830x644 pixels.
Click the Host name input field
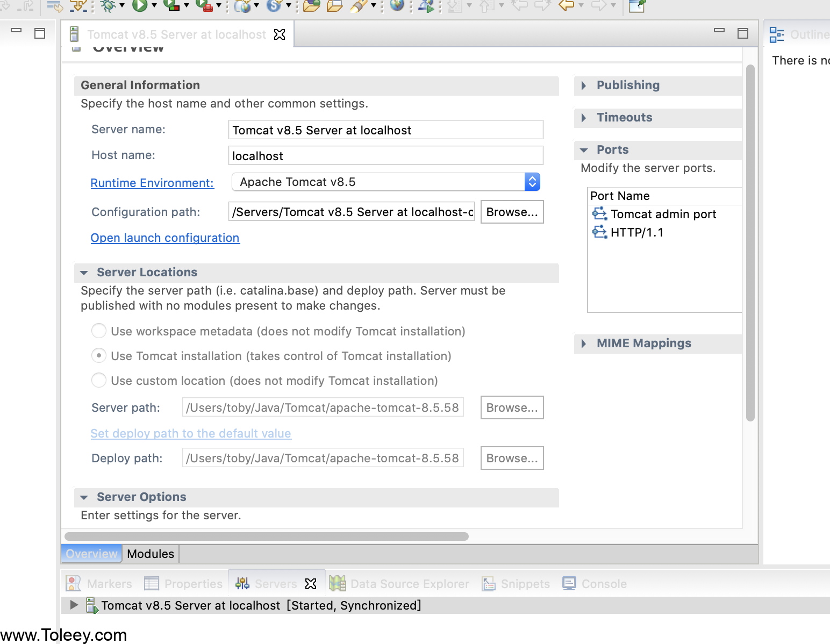click(x=386, y=156)
